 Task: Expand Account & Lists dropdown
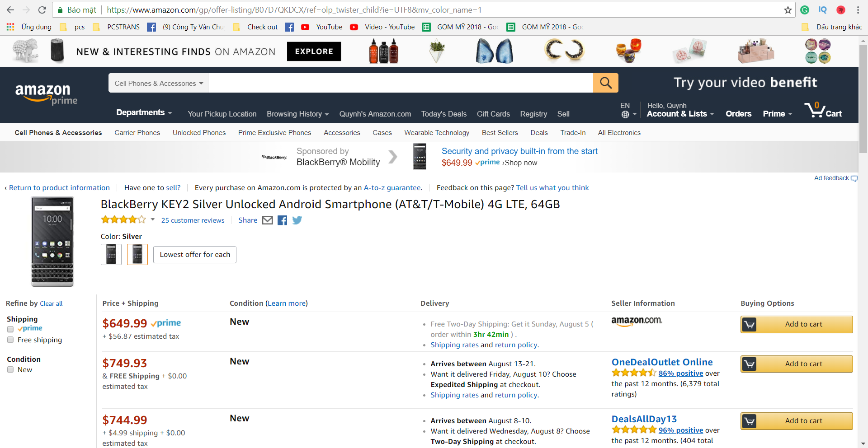pos(679,114)
